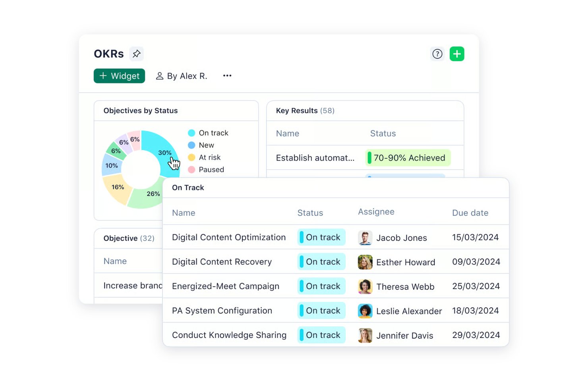Click Esther Howard avatar

pyautogui.click(x=365, y=262)
